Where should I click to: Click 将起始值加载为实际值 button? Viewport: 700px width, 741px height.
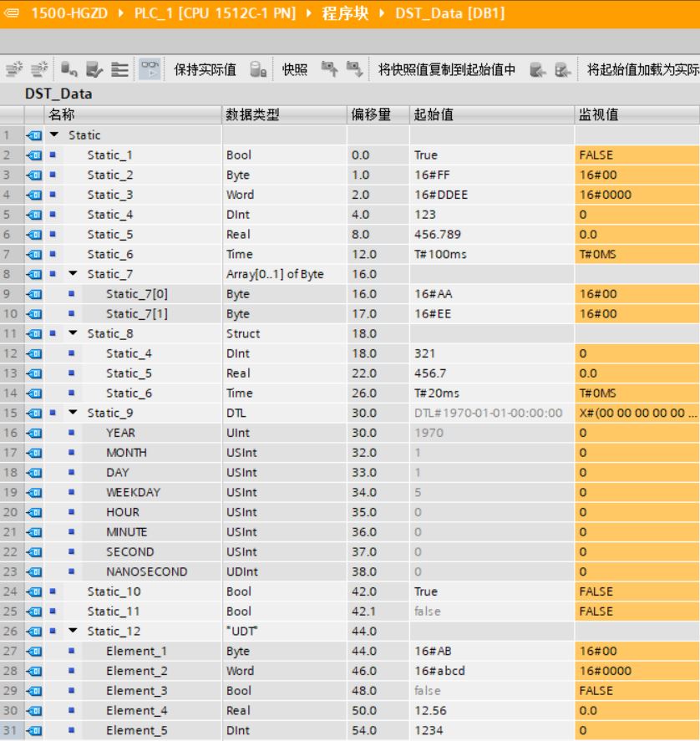tap(643, 69)
